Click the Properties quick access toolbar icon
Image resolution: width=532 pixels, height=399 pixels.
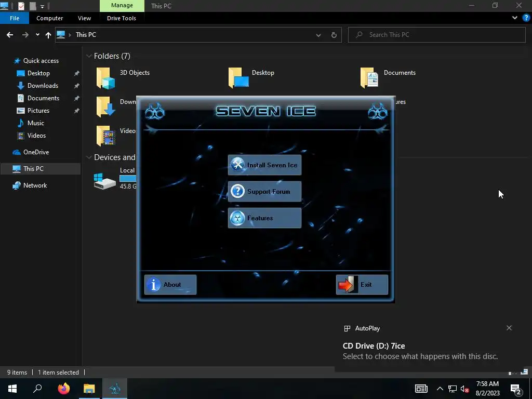tap(21, 6)
